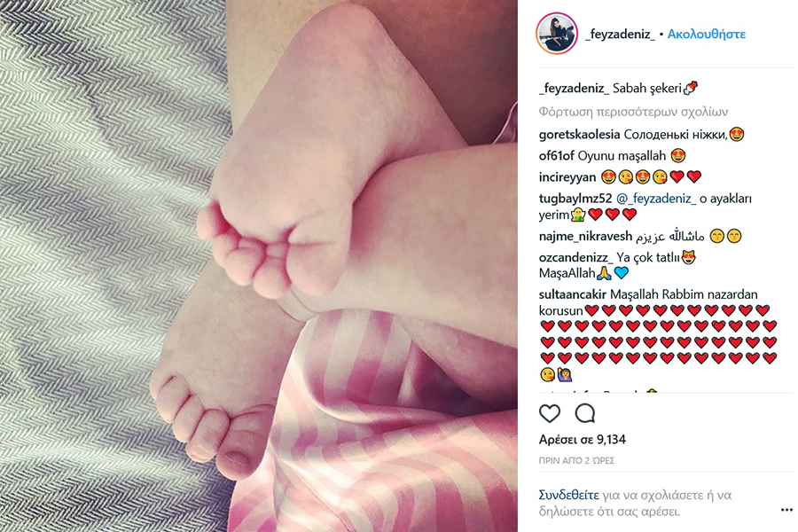The image size is (798, 532).
Task: Open tugbaylmz52 commenter profile
Action: (x=575, y=199)
